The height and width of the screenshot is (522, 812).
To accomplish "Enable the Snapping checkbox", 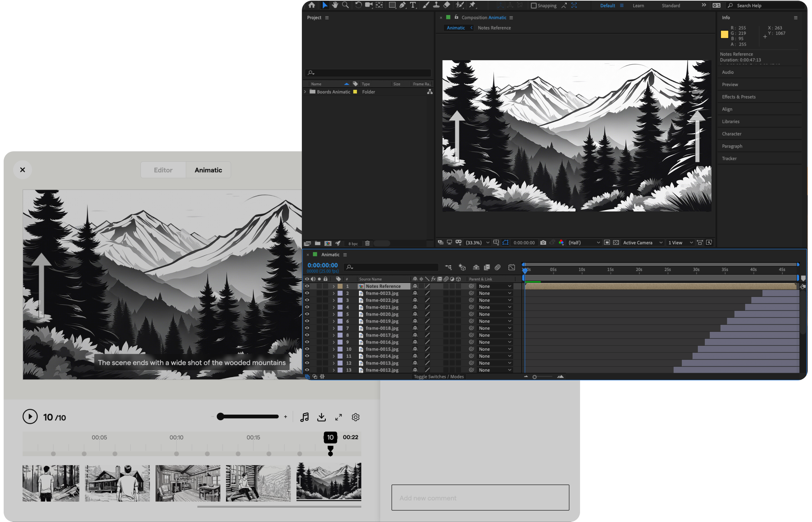I will (x=533, y=5).
